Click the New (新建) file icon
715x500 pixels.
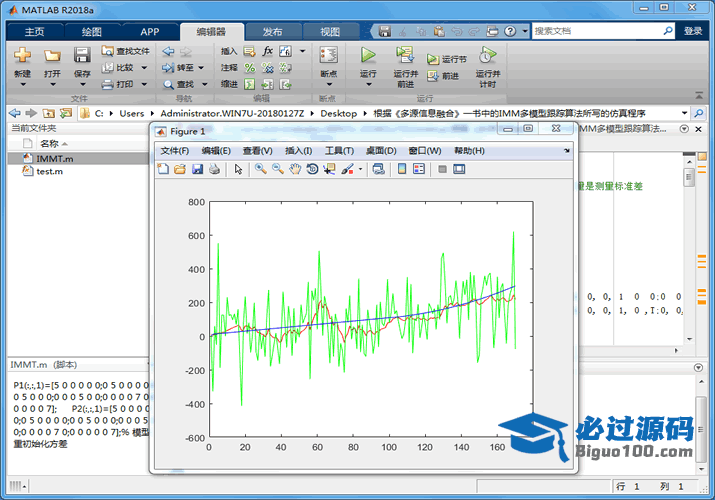click(22, 56)
